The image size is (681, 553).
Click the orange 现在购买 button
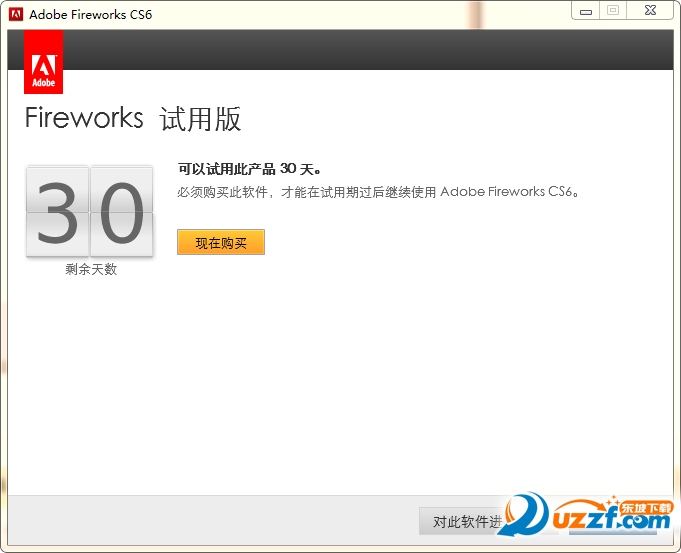click(x=221, y=242)
